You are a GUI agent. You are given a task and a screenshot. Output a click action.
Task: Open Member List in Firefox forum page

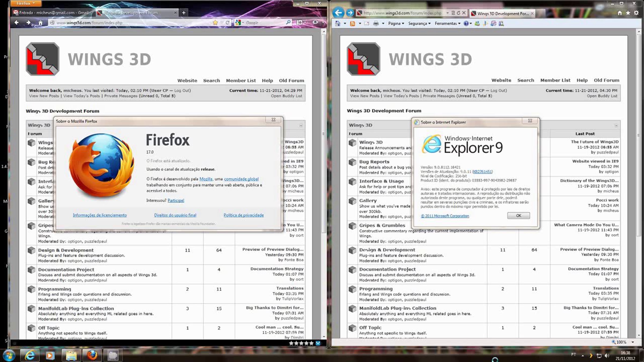[241, 80]
